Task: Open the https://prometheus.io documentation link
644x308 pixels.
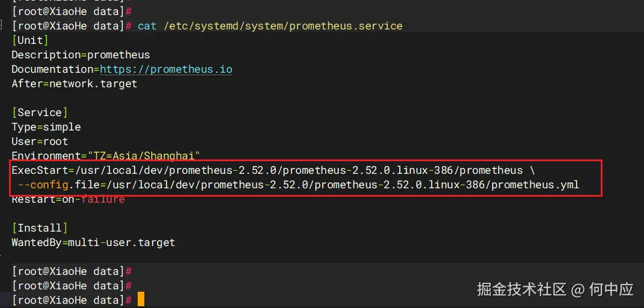Action: [166, 69]
